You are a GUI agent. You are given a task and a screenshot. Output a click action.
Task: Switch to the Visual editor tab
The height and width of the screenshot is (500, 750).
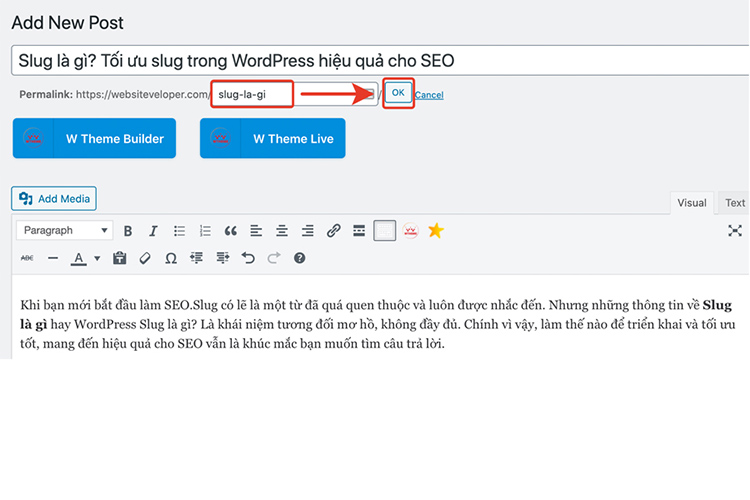point(692,203)
